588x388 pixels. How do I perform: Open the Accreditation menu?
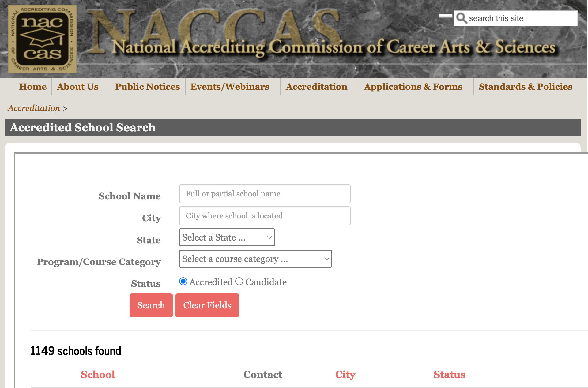click(316, 87)
